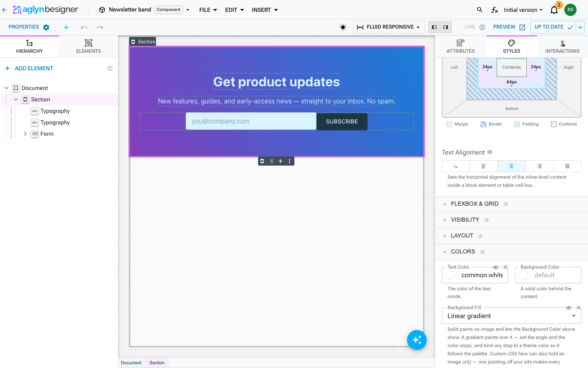The width and height of the screenshot is (588, 368).
Task: Expand the Form item in the hierarchy
Action: pyautogui.click(x=25, y=134)
